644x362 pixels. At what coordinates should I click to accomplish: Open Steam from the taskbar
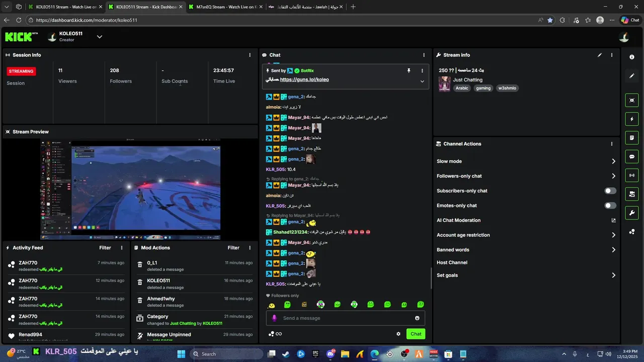[x=286, y=354]
